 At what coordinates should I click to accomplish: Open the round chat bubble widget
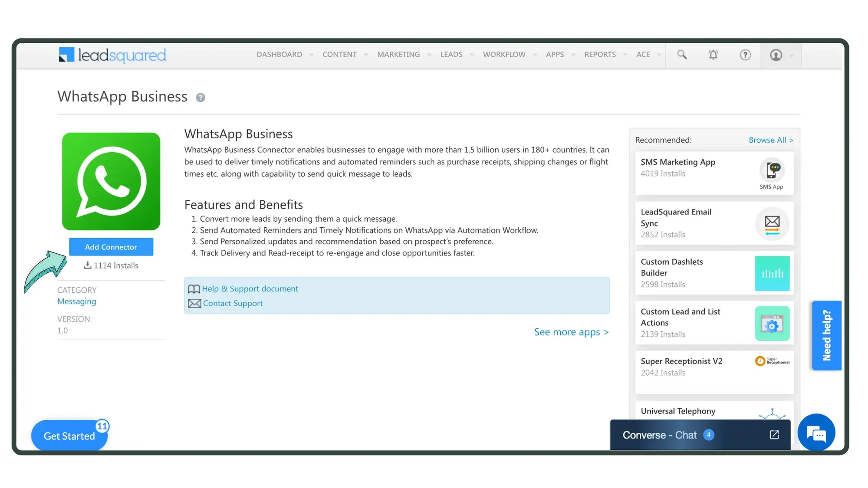point(816,433)
